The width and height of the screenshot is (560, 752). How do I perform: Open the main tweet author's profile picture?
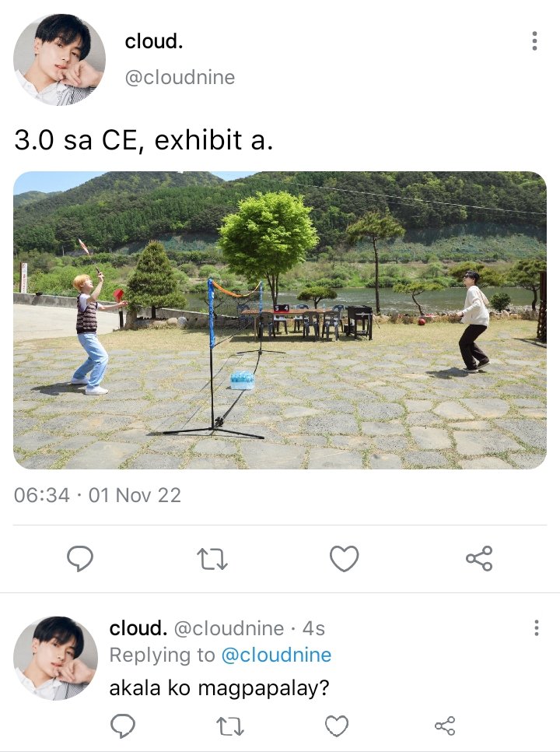click(x=59, y=59)
